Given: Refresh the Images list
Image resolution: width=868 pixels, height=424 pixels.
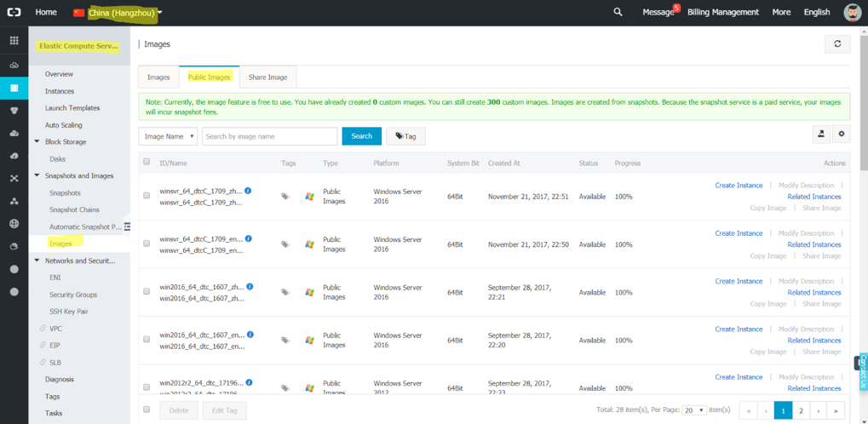Looking at the screenshot, I should click(x=837, y=44).
